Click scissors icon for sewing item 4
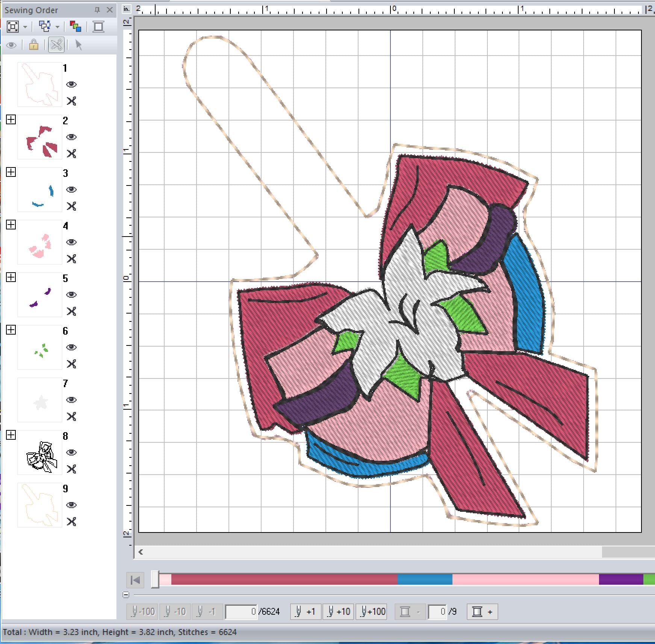The width and height of the screenshot is (655, 644). coord(71,259)
